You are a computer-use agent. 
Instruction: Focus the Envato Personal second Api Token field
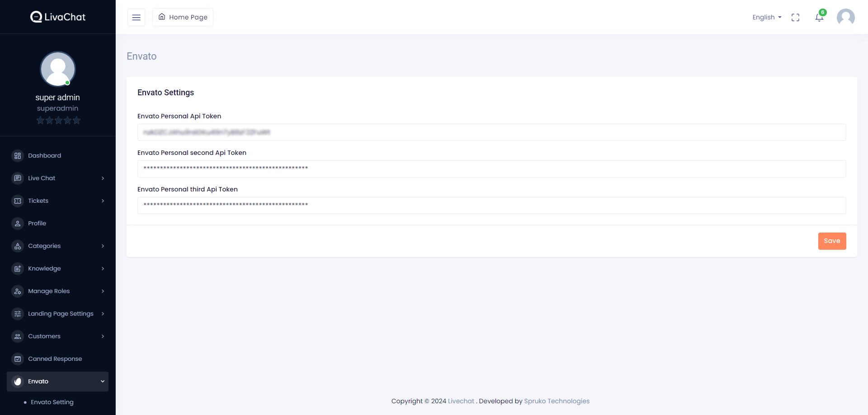click(x=491, y=169)
